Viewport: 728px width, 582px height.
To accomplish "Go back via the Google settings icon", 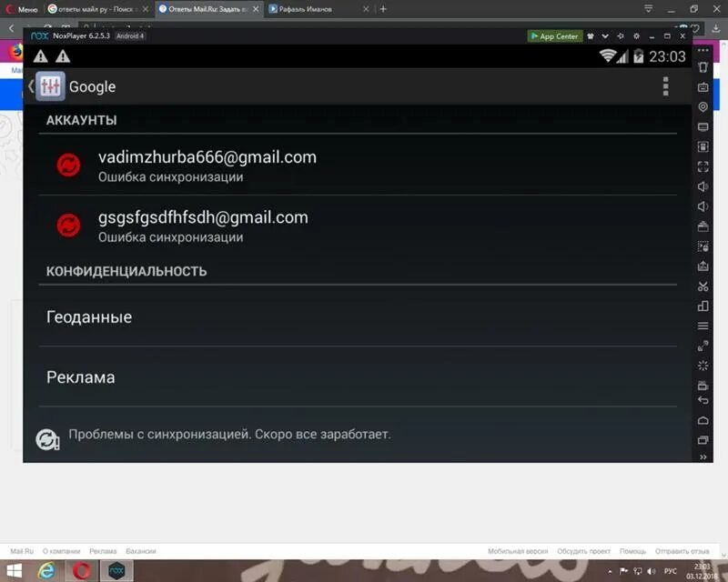I will click(x=50, y=86).
